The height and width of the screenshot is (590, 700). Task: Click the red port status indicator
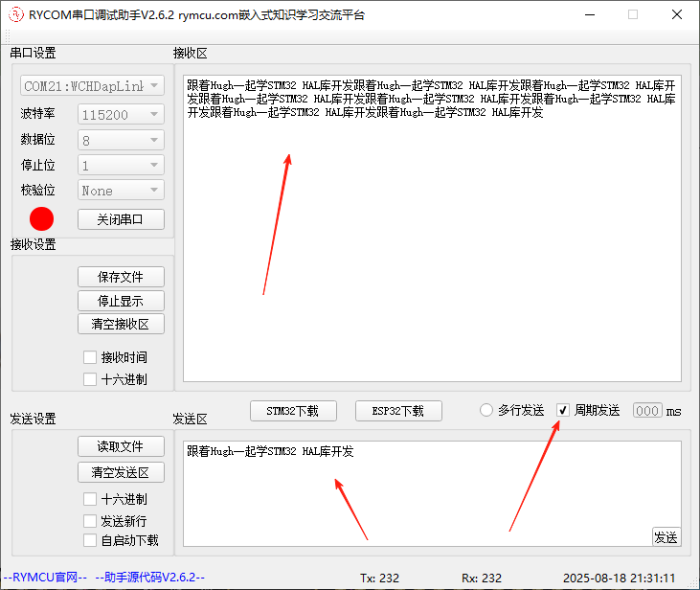[41, 218]
